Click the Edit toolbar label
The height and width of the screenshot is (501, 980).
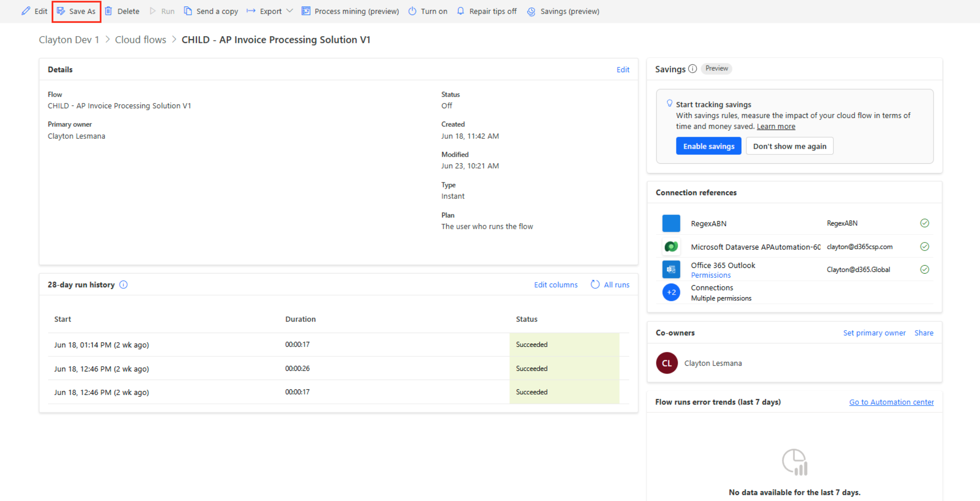41,11
